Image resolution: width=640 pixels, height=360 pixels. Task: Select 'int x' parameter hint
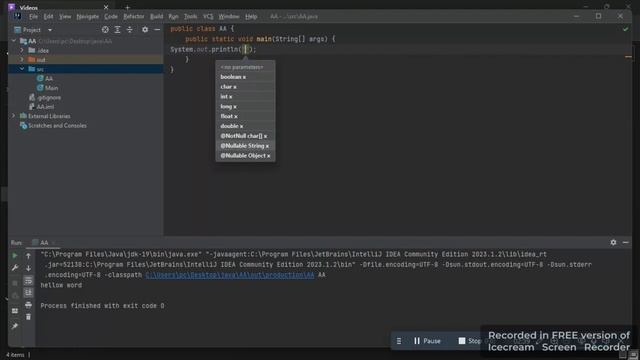tap(245, 96)
